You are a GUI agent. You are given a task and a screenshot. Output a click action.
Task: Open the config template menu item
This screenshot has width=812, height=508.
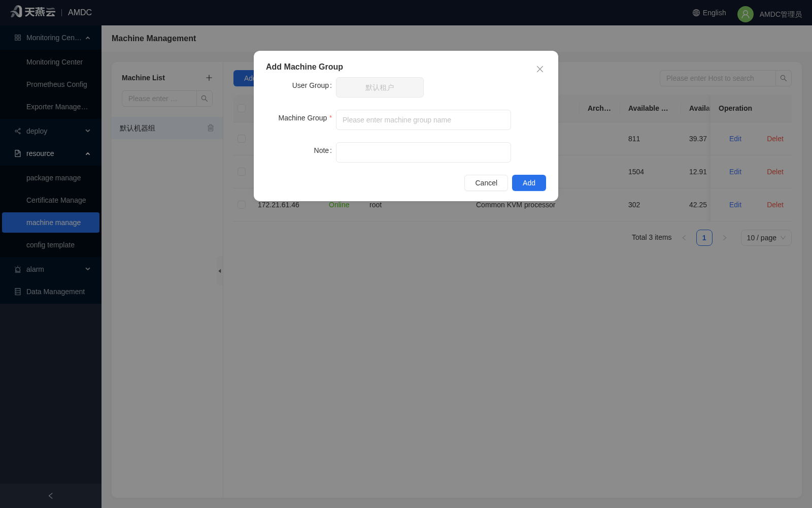[51, 245]
